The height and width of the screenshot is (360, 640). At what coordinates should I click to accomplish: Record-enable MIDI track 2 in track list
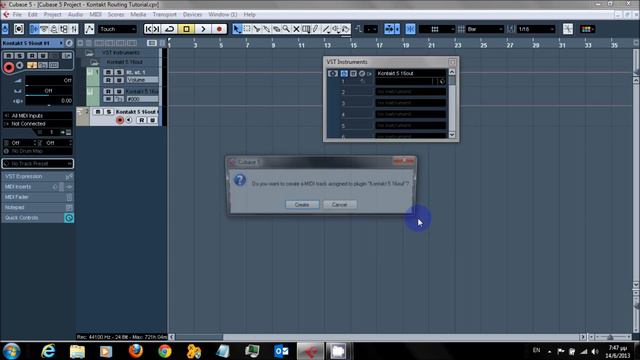coord(120,120)
